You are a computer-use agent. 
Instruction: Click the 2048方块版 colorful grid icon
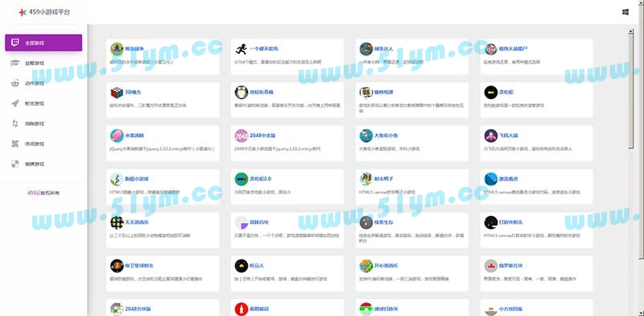(x=117, y=309)
